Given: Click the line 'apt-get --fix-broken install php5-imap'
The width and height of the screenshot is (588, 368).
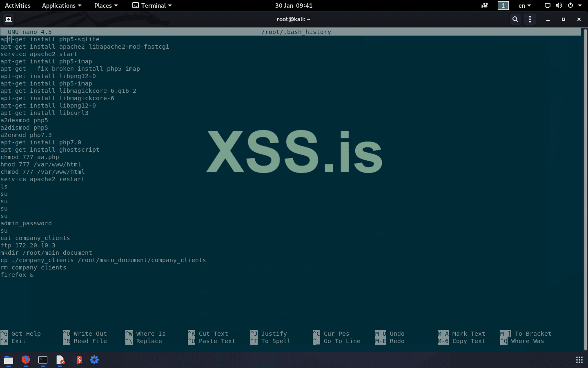Looking at the screenshot, I should [x=70, y=69].
